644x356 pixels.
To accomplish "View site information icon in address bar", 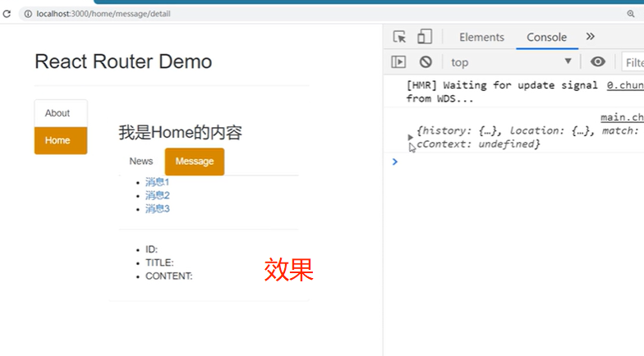I will pyautogui.click(x=28, y=14).
